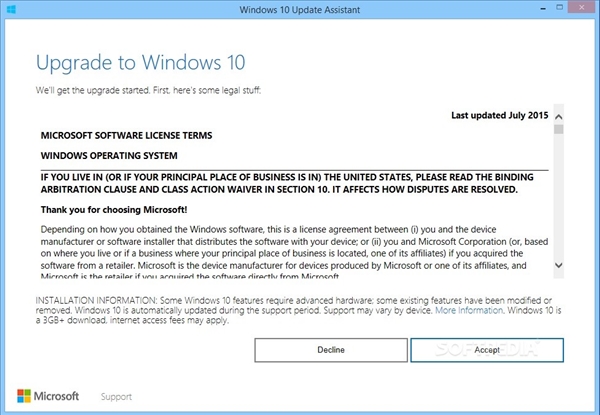Decline the license agreement

(331, 350)
